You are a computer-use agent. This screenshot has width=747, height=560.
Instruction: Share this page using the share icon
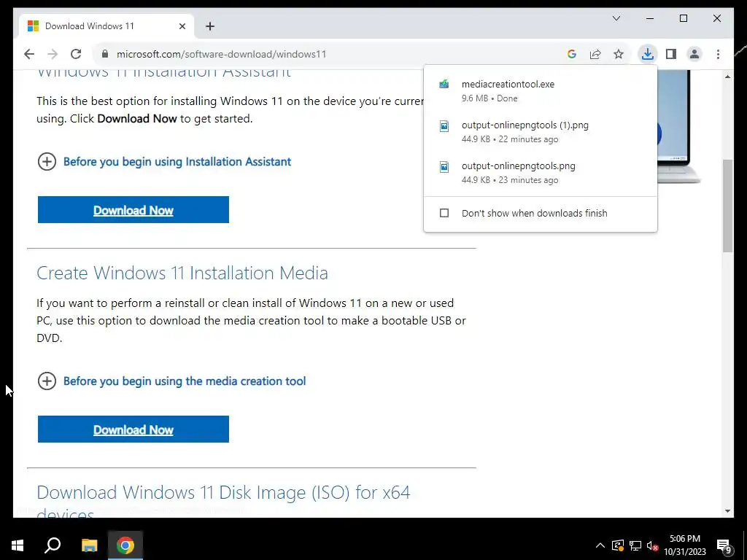[x=595, y=54]
